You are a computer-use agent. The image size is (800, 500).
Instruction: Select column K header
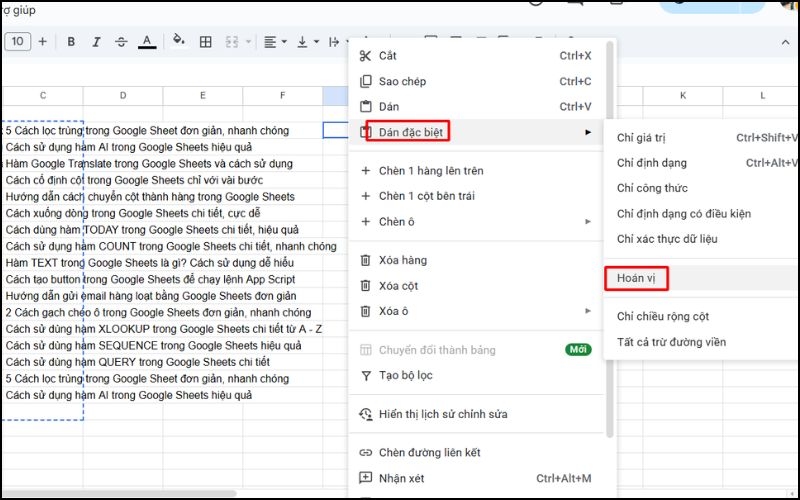click(683, 96)
